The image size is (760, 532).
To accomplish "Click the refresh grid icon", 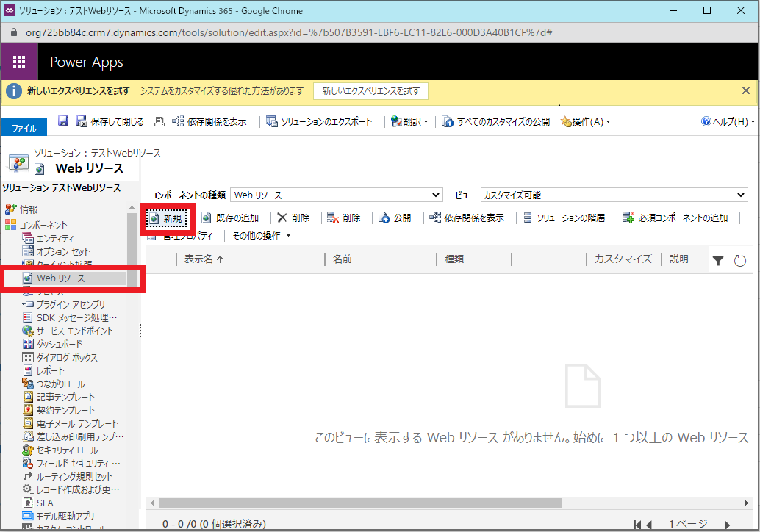I will 739,261.
